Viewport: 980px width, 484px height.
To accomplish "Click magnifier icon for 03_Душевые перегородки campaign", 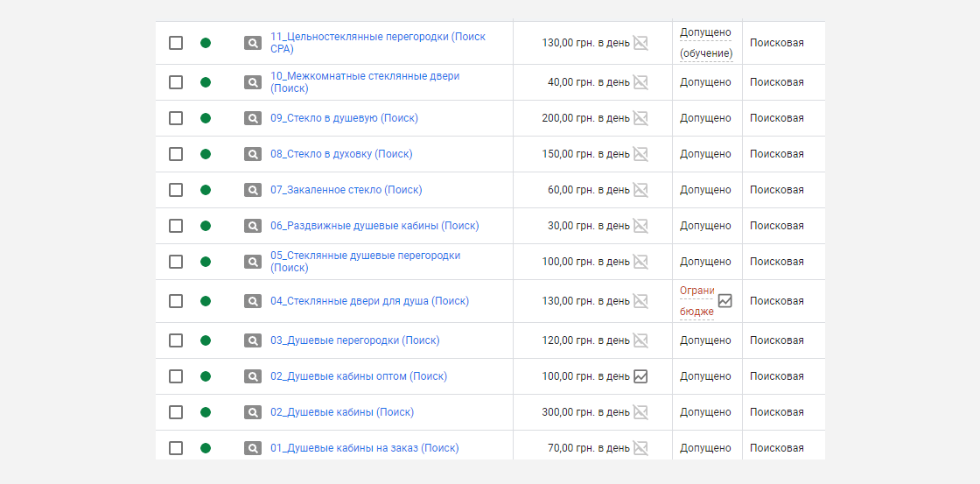I will coord(253,340).
